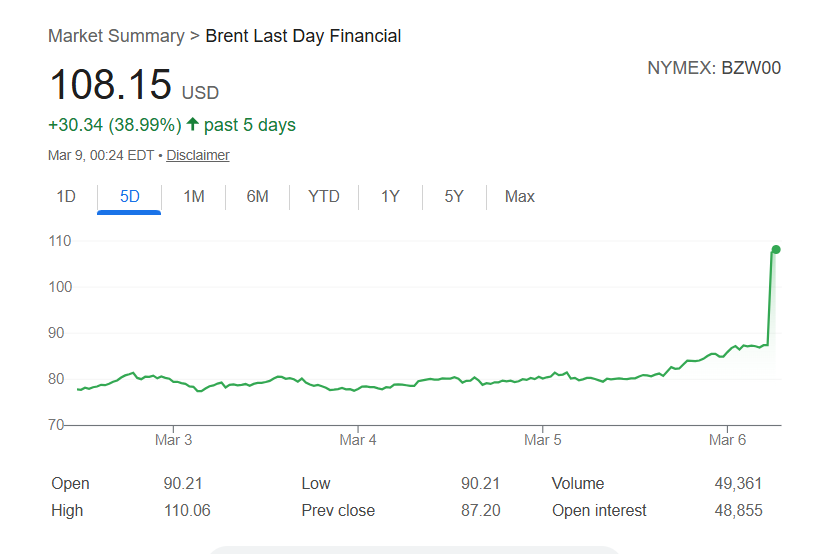840x554 pixels.
Task: Click the Mar 3 date axis label
Action: pyautogui.click(x=173, y=440)
